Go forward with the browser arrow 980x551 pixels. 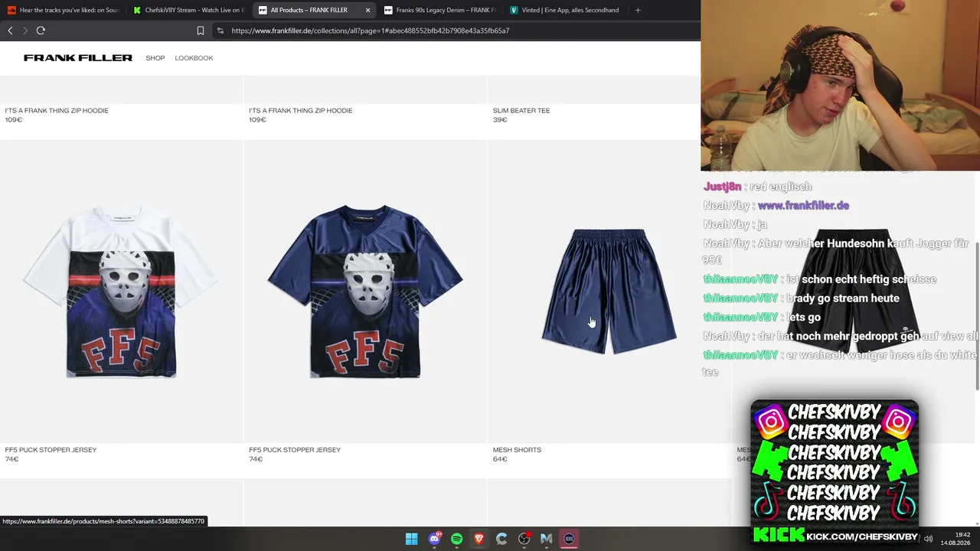[24, 31]
